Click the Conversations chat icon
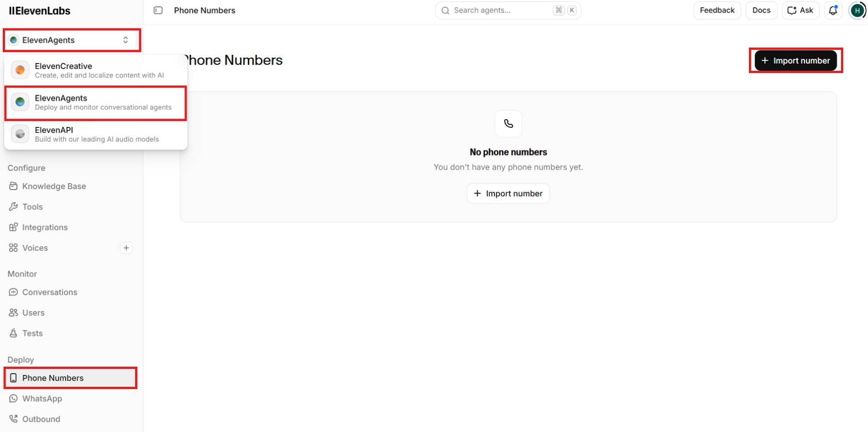Viewport: 868px width, 432px height. (13, 292)
